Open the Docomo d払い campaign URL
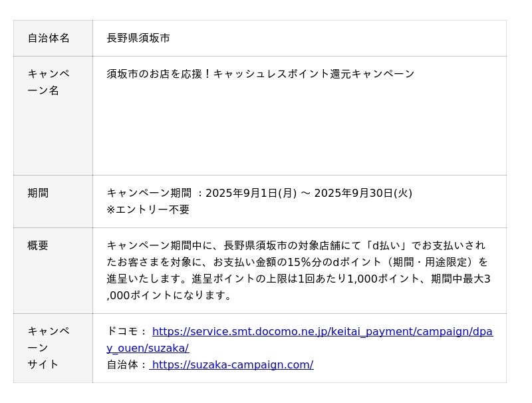 point(322,331)
